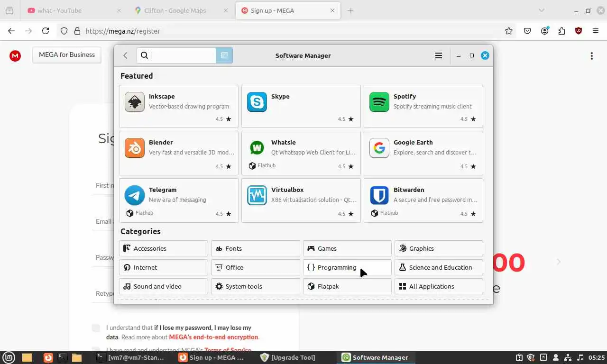Switch to Clifton - Google Maps tab
This screenshot has width=607, height=364.
181,10
